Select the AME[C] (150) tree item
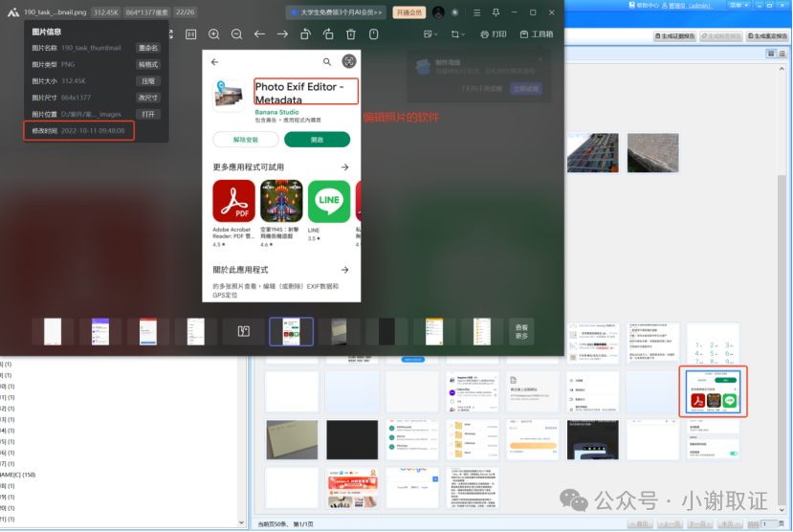Screen dimensions: 793x532 18,475
